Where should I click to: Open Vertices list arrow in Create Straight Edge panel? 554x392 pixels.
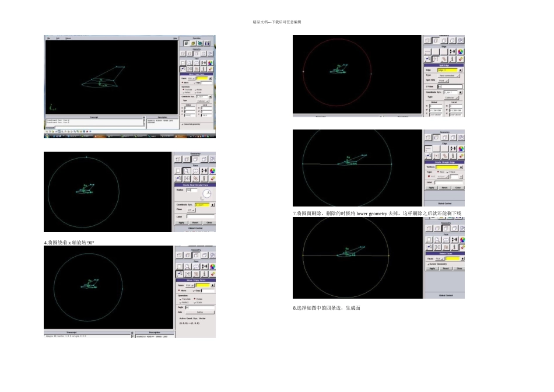coord(461,167)
